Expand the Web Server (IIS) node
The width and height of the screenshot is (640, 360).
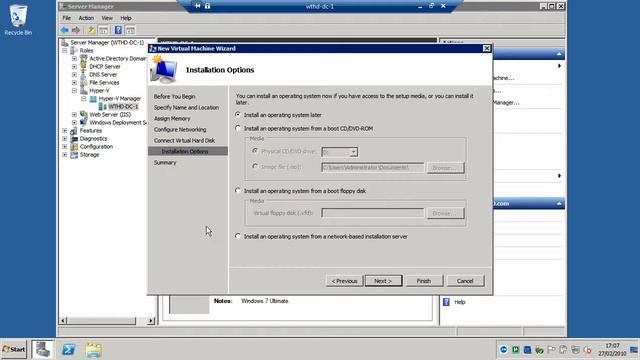click(x=74, y=115)
